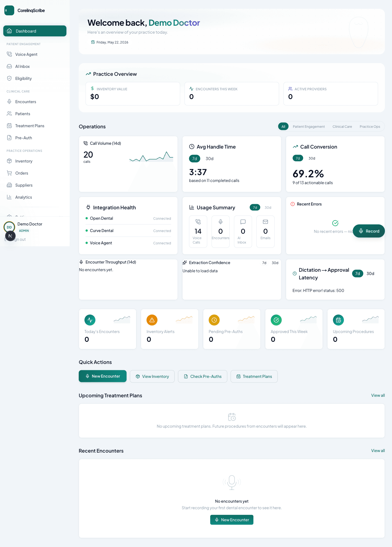392x547 pixels.
Task: Set Extraction Confidence to 7d
Action: click(264, 263)
